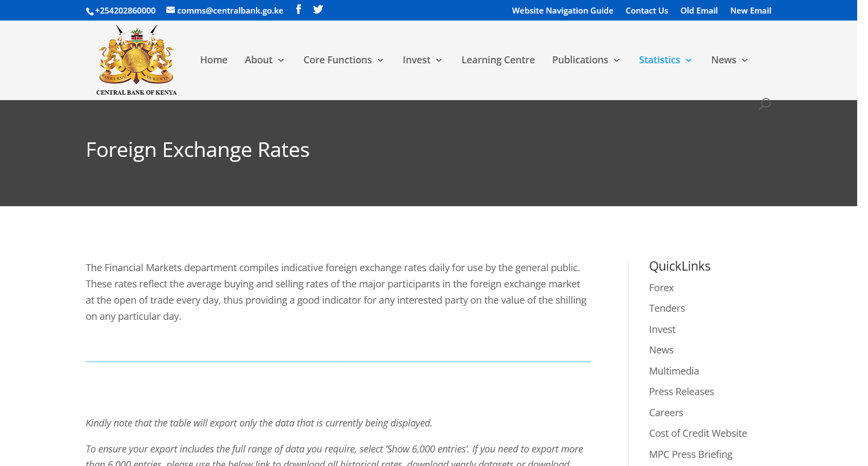Open the Learning Centre menu item
The height and width of the screenshot is (466, 868).
[x=498, y=60]
